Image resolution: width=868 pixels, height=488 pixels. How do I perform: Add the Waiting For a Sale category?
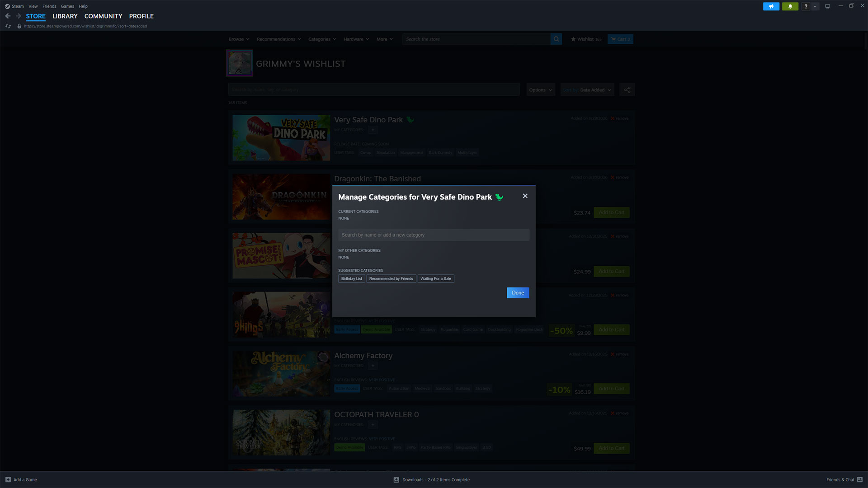[x=436, y=279]
